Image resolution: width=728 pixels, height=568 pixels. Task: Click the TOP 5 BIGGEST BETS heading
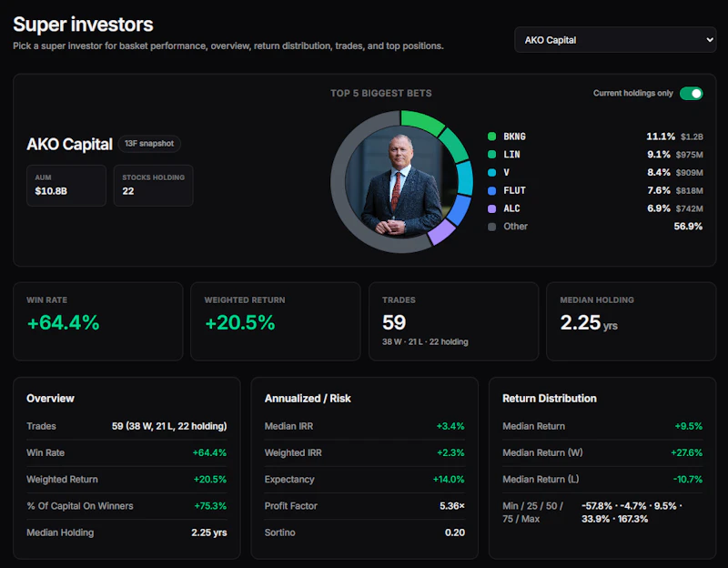380,94
